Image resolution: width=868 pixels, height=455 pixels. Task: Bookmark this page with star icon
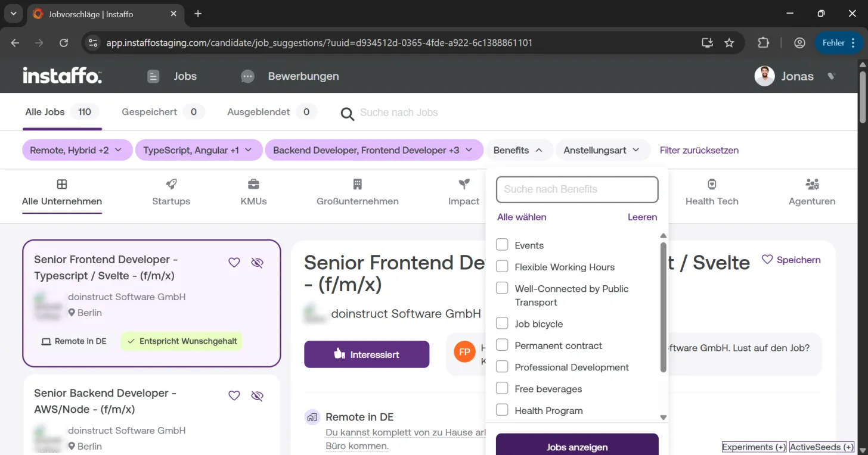coord(729,43)
